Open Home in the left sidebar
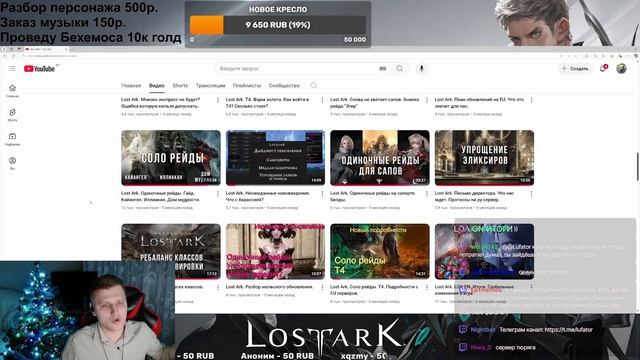Screen dimensions: 640x360 coord(12,91)
